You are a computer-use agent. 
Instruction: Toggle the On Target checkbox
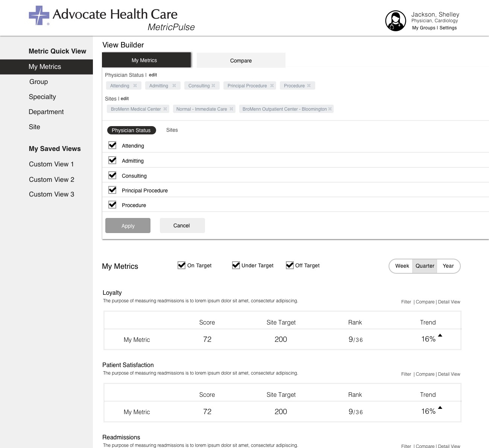tap(181, 265)
